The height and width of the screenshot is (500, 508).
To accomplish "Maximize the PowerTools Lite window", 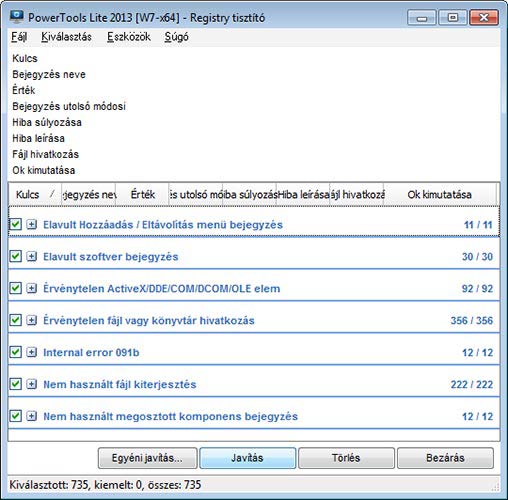I will point(453,17).
